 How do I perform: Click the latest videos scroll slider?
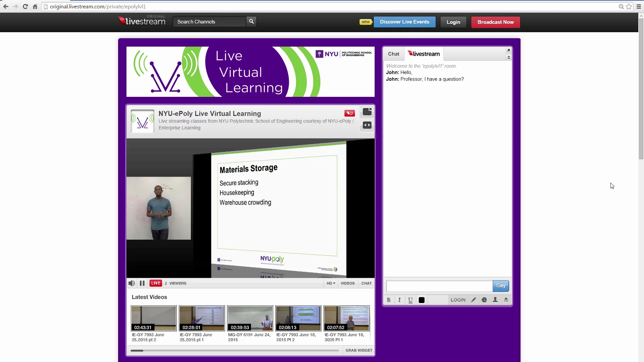[x=137, y=351]
